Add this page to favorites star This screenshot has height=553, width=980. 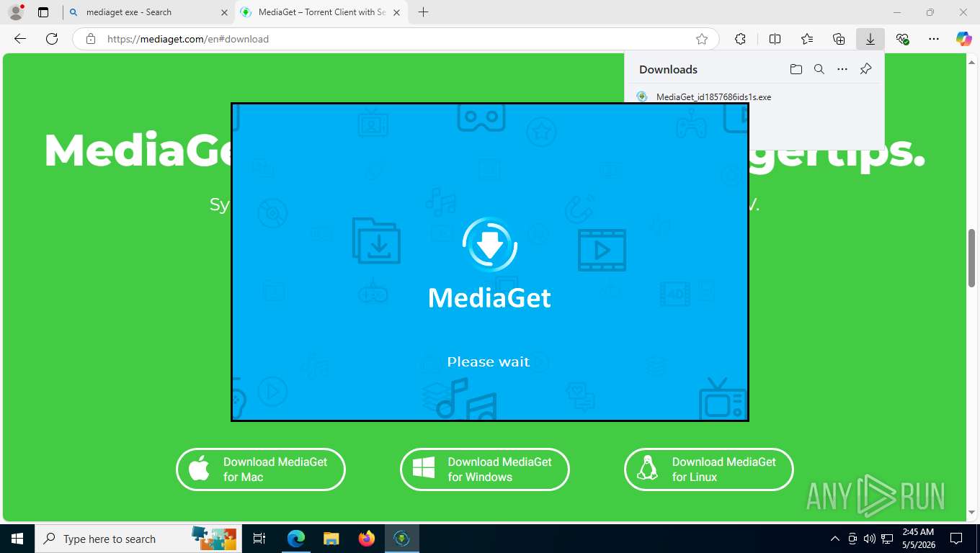[702, 39]
